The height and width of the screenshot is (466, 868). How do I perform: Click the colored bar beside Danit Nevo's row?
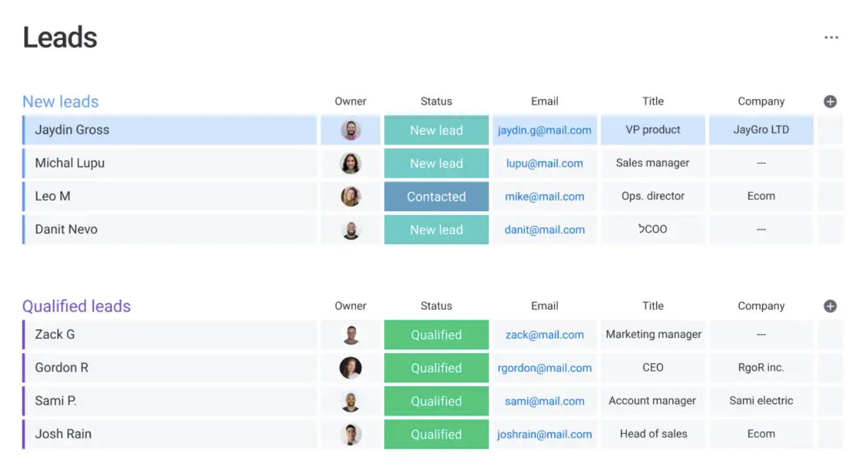(x=25, y=229)
